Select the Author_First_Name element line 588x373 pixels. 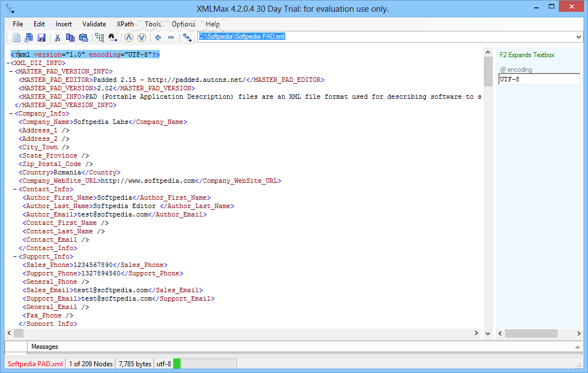pyautogui.click(x=117, y=197)
